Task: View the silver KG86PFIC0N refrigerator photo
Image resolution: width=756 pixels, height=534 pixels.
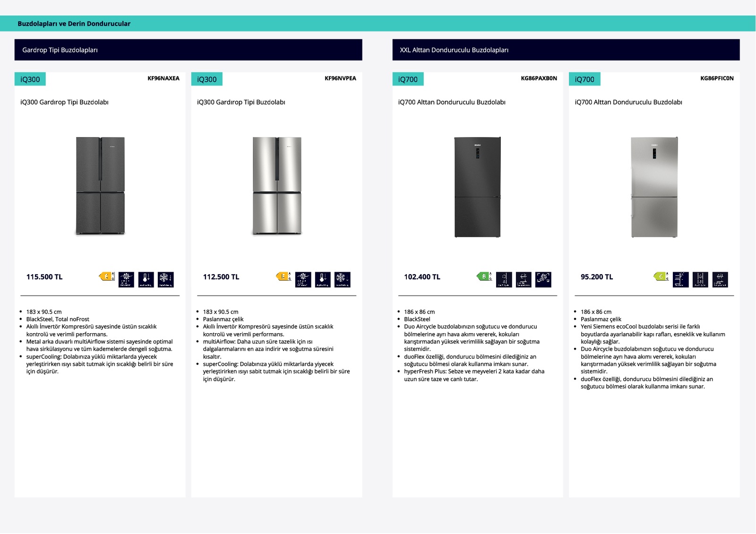Action: tap(654, 187)
